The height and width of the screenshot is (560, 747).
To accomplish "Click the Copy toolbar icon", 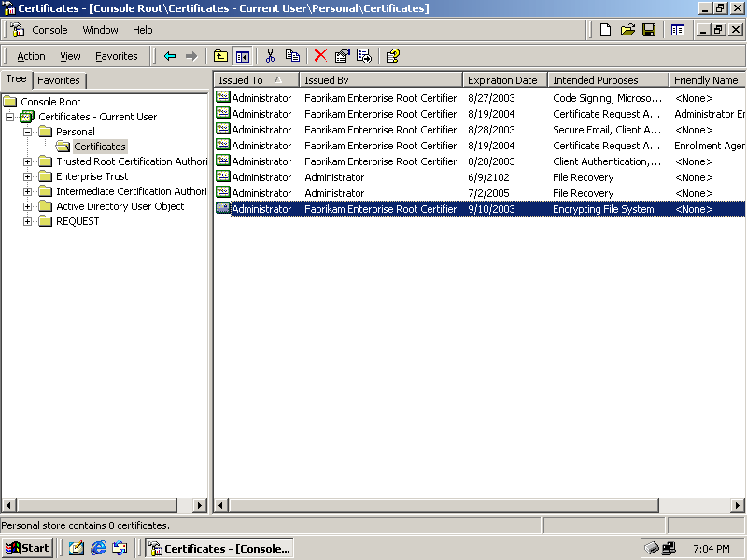I will coord(292,56).
